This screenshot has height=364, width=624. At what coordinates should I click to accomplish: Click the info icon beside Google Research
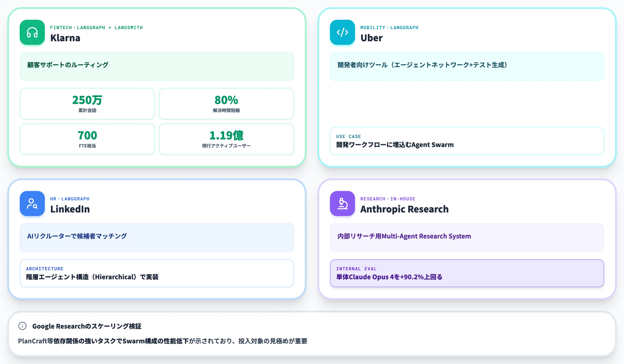pos(22,326)
